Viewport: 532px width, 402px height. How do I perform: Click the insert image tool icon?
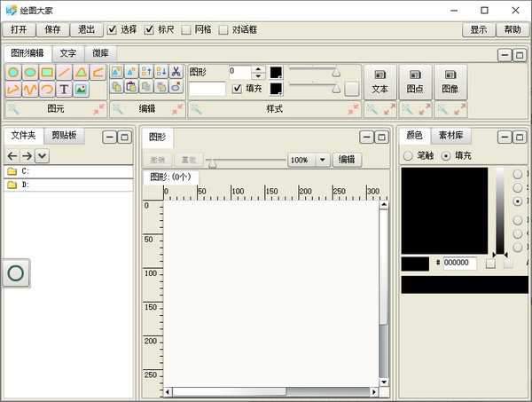pos(81,89)
